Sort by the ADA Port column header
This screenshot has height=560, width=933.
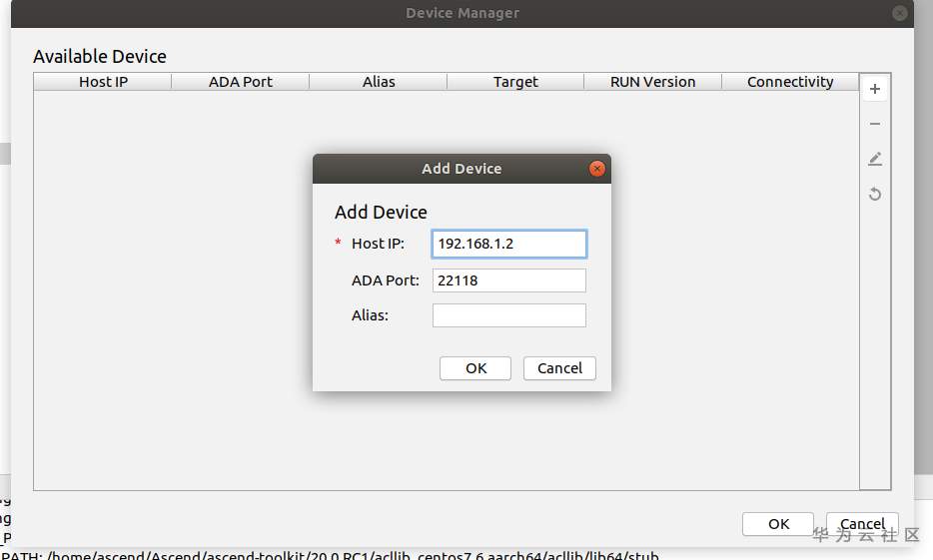click(x=241, y=82)
